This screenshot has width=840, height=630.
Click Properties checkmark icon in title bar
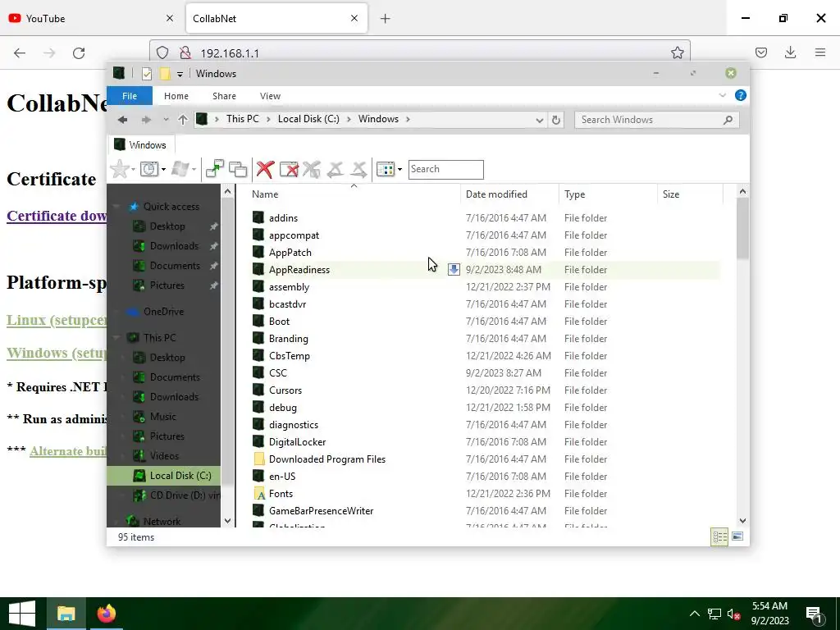pos(146,74)
